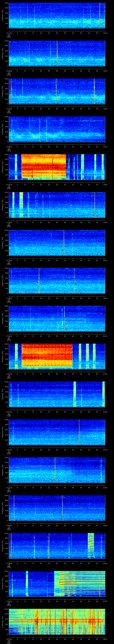Click the 'Frequency (Hz)' axis label of the 5:11:00 panel

point(3,16)
